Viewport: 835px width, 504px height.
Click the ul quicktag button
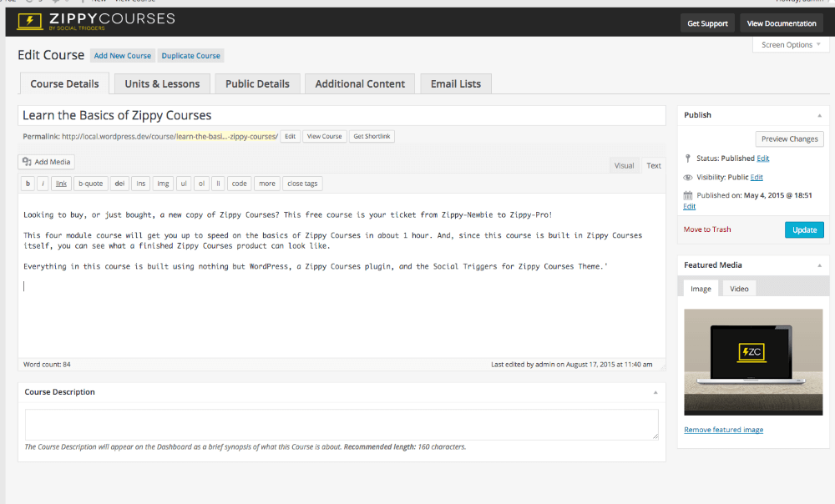coord(183,184)
